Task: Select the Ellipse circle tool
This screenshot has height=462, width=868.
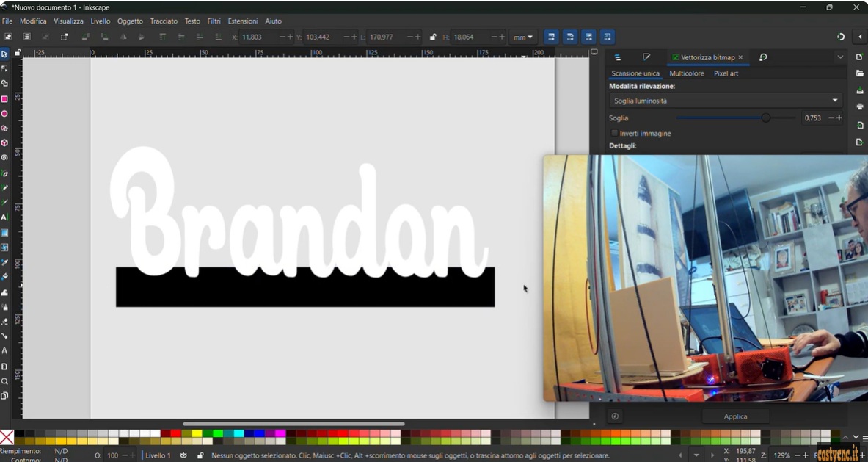Action: click(4, 114)
